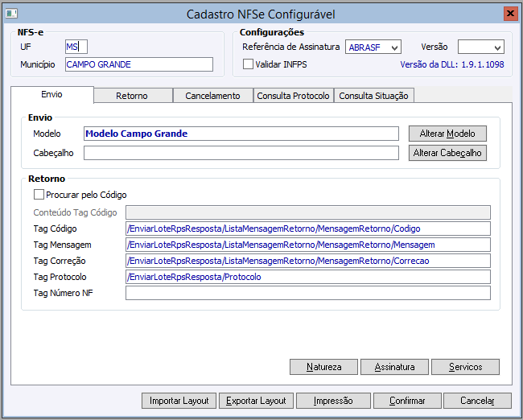Open the Cancelamento tab

click(x=212, y=96)
